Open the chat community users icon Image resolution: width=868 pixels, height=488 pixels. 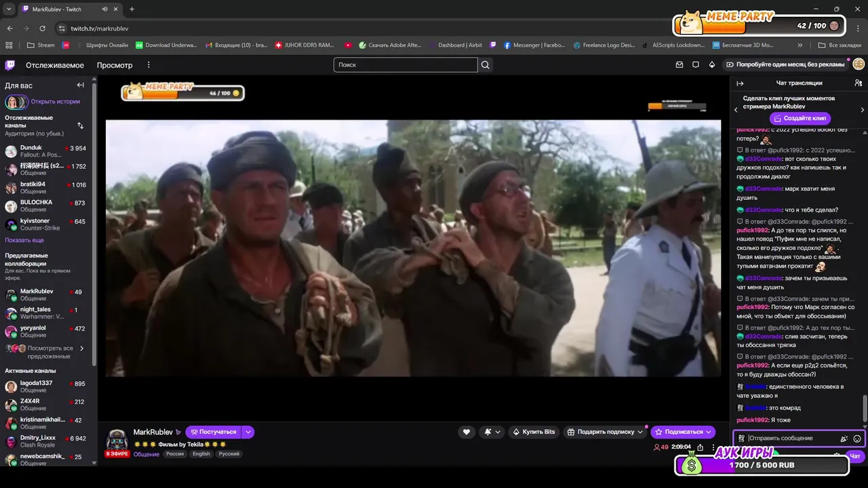(x=859, y=83)
